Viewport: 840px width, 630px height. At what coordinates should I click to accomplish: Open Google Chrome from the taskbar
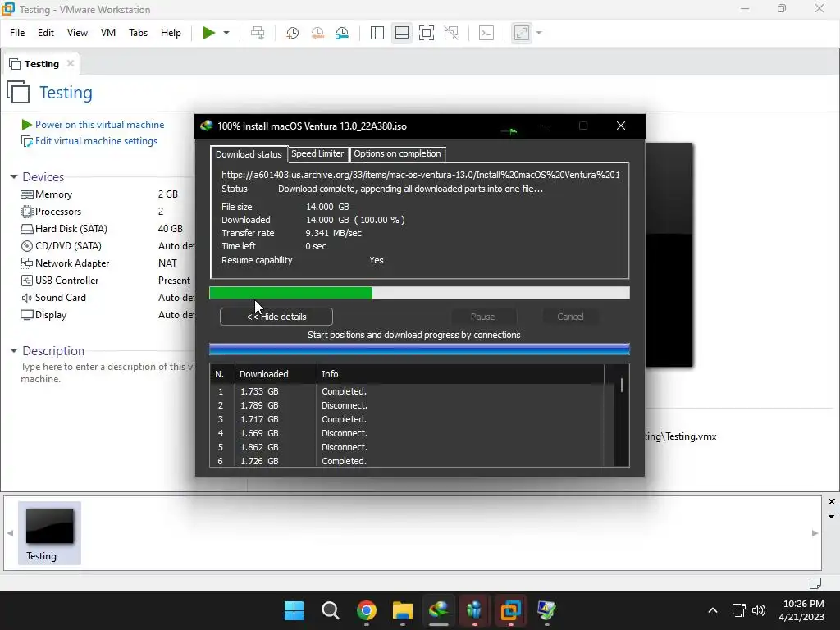coord(367,610)
